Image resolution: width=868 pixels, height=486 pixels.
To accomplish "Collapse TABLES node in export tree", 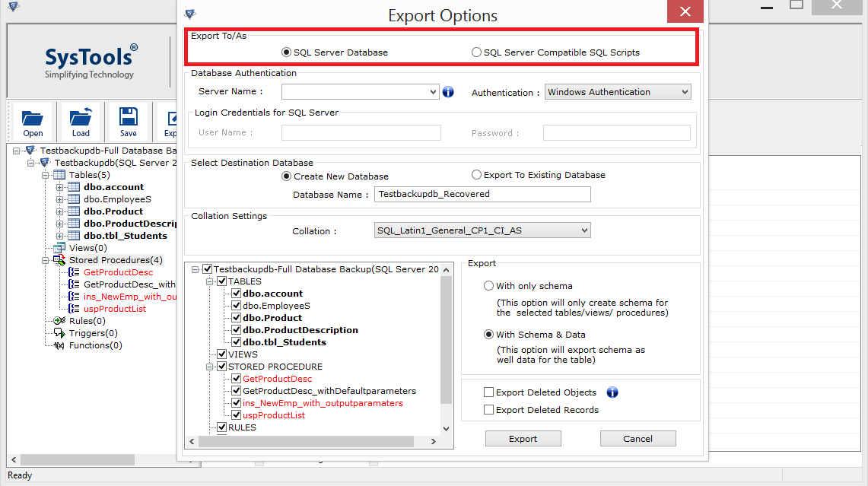I will coord(210,281).
